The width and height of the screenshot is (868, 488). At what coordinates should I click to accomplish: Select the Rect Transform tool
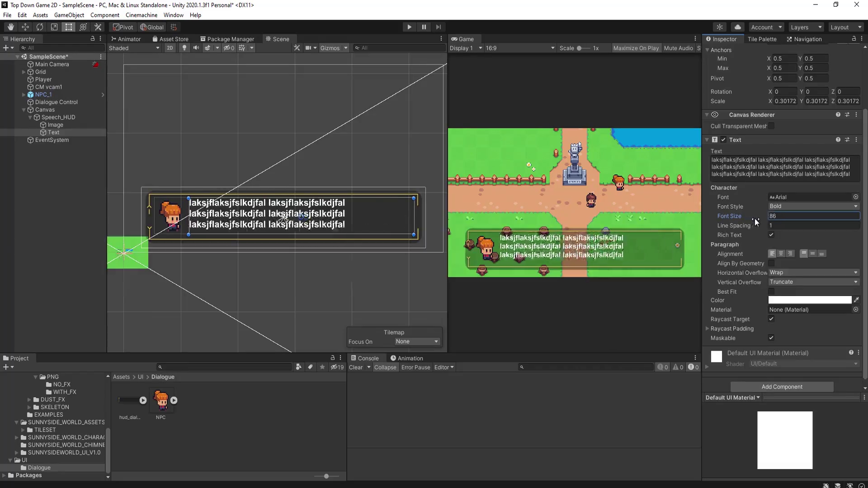click(69, 27)
